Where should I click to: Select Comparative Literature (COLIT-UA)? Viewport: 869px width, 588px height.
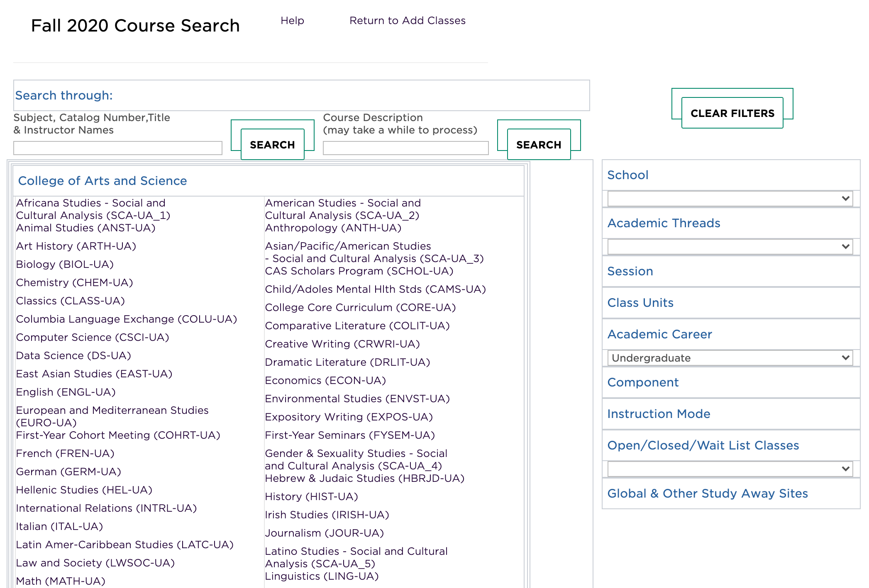click(x=358, y=326)
